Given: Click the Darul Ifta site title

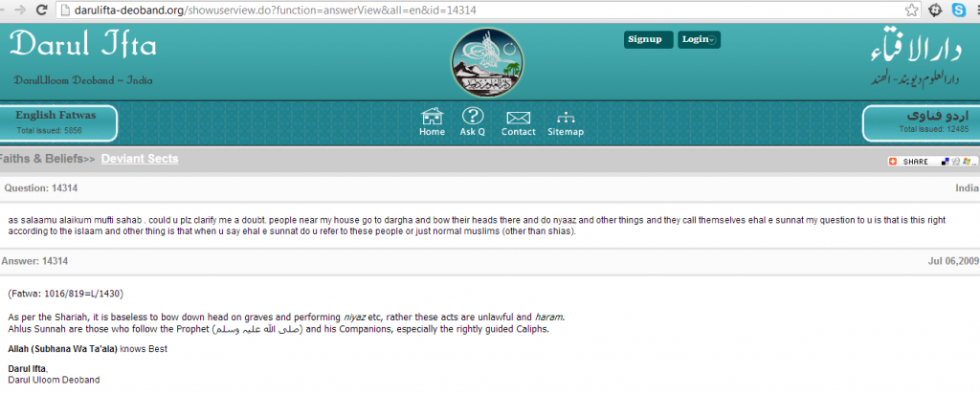Looking at the screenshot, I should pos(82,45).
